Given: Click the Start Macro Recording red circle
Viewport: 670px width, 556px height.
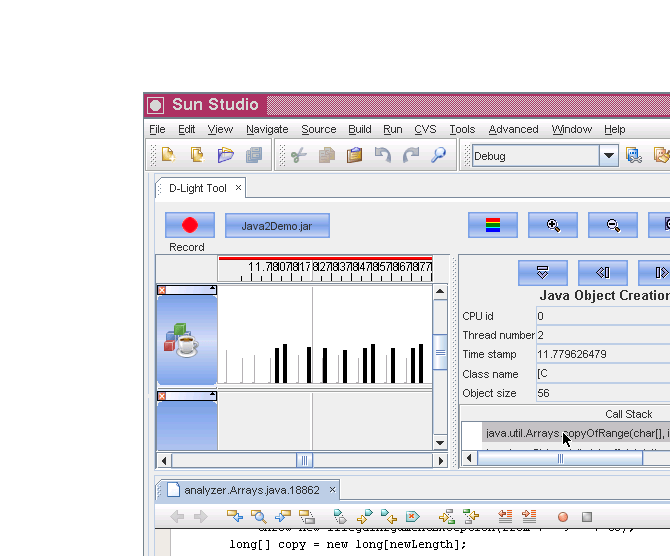Looking at the screenshot, I should coord(563,517).
